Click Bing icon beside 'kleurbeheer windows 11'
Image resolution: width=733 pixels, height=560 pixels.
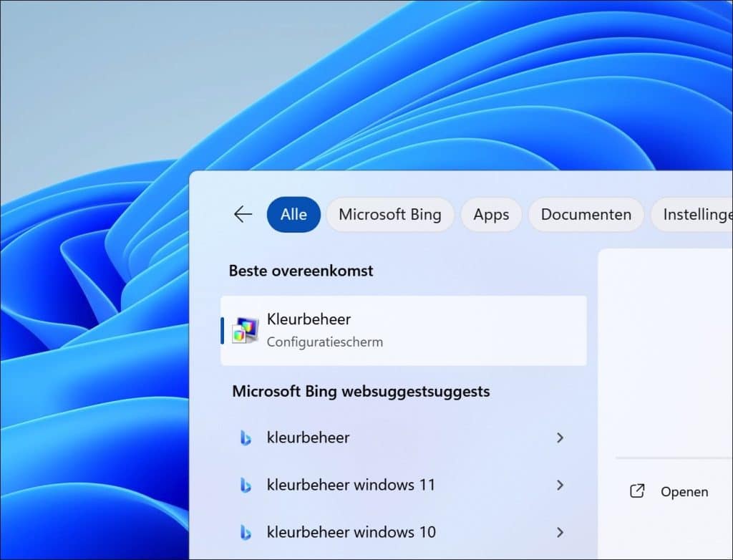[246, 485]
